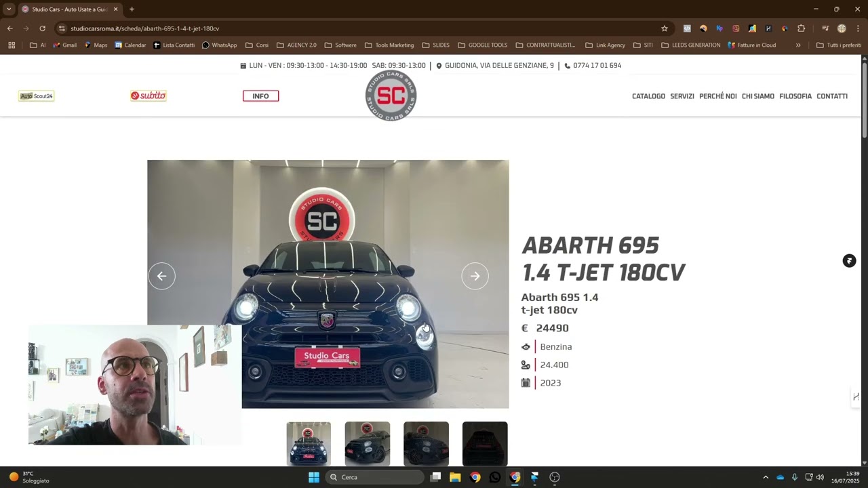868x488 pixels.
Task: Open Task View on the taskbar
Action: pyautogui.click(x=435, y=477)
